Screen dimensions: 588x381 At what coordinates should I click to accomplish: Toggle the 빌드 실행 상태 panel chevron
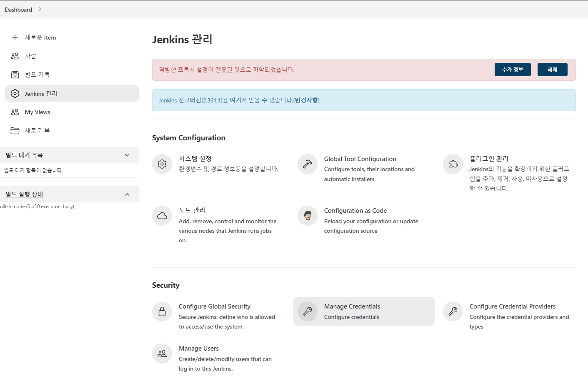(127, 194)
